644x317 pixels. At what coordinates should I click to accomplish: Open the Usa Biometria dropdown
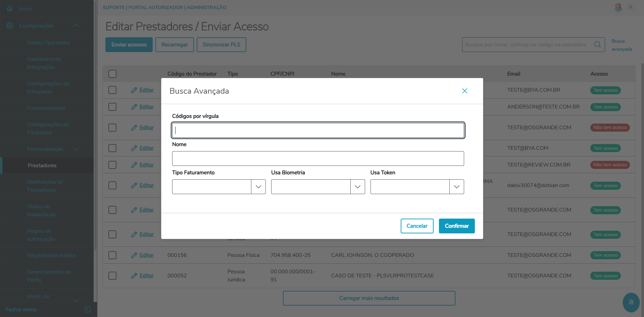click(x=357, y=187)
